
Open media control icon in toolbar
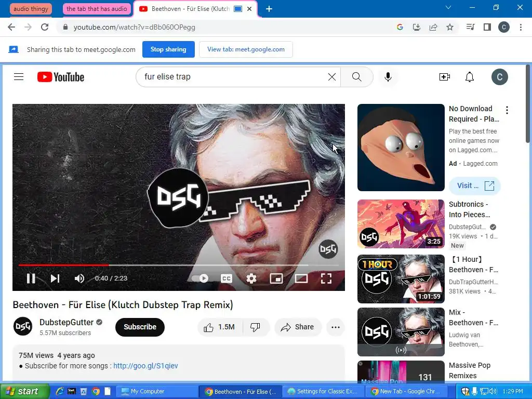click(x=471, y=27)
